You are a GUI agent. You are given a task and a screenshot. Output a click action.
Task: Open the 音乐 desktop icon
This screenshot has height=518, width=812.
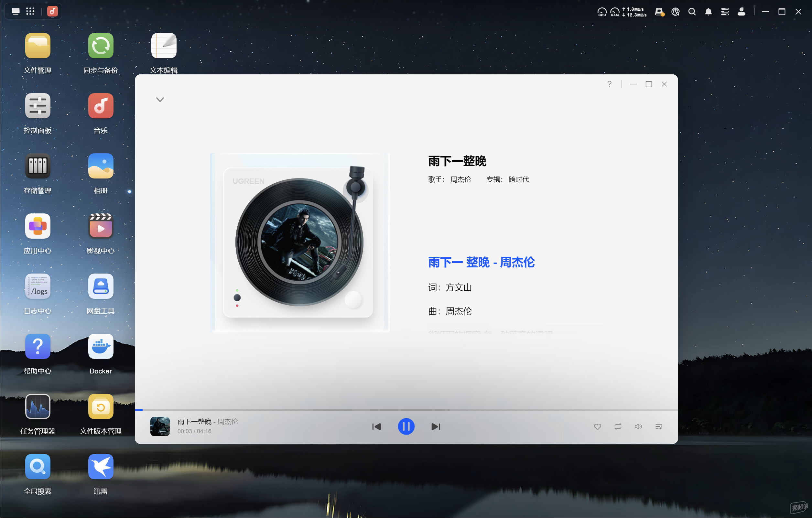[x=101, y=106]
